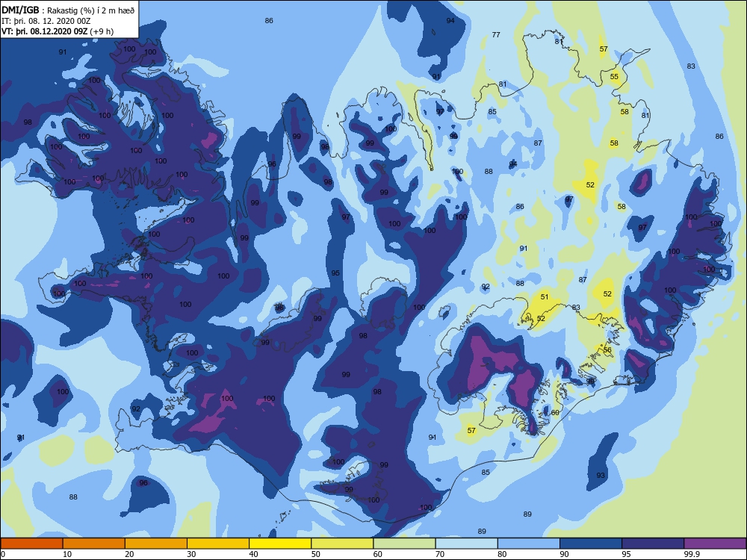This screenshot has height=560, width=747.
Task: Click the humidity value 95 on the map
Action: [335, 273]
